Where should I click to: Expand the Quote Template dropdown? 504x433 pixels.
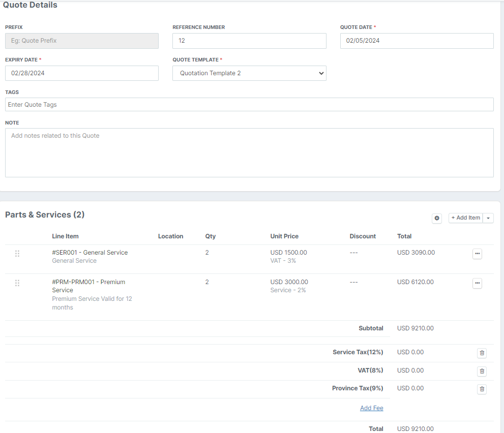249,73
